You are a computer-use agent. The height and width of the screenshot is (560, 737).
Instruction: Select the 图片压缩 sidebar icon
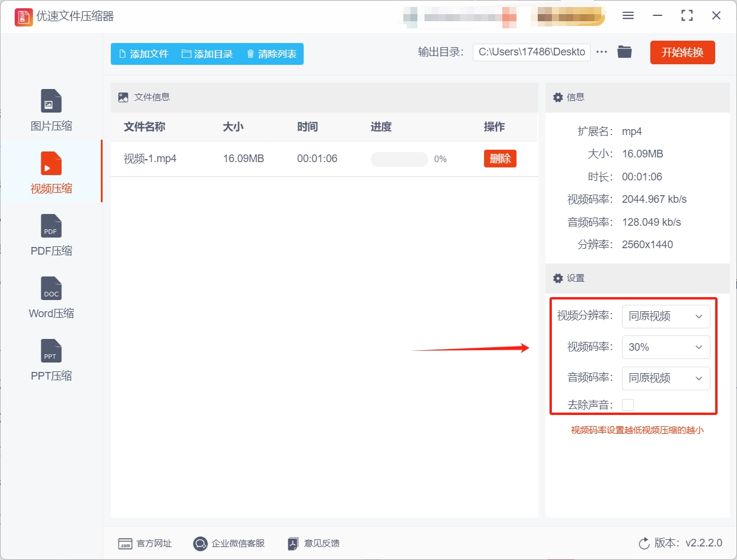point(51,101)
